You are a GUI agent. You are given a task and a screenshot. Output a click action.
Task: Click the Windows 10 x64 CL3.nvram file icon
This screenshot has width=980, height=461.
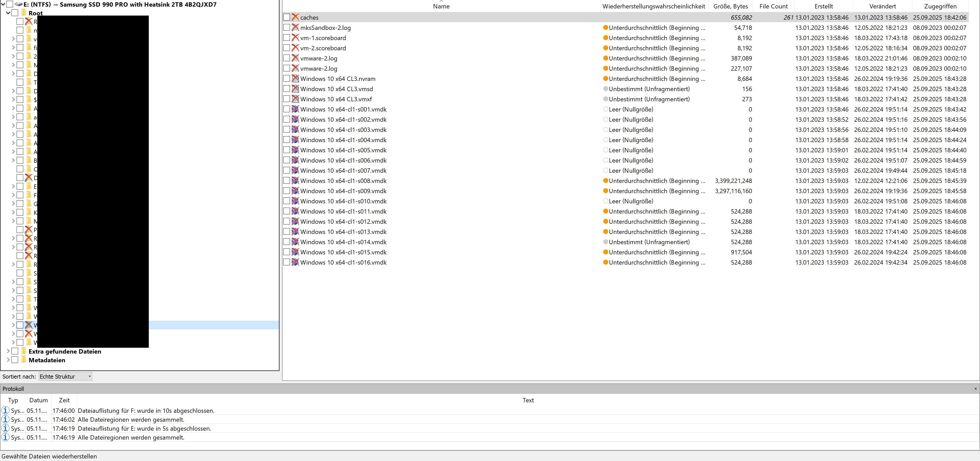295,79
